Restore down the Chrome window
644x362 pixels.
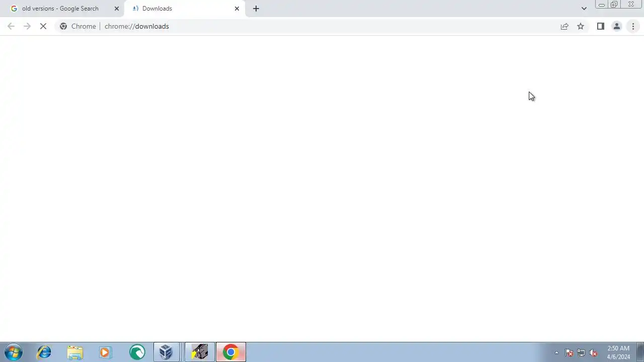pyautogui.click(x=614, y=5)
